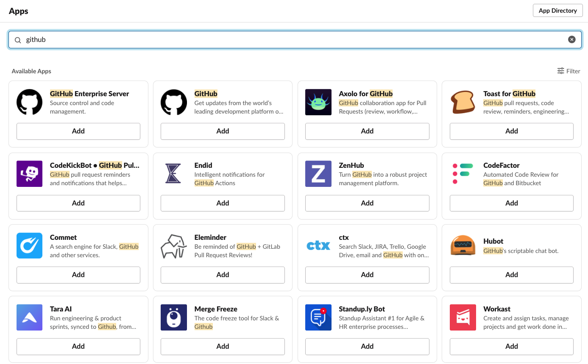Image resolution: width=588 pixels, height=364 pixels.
Task: Open the ctx title
Action: 344,237
